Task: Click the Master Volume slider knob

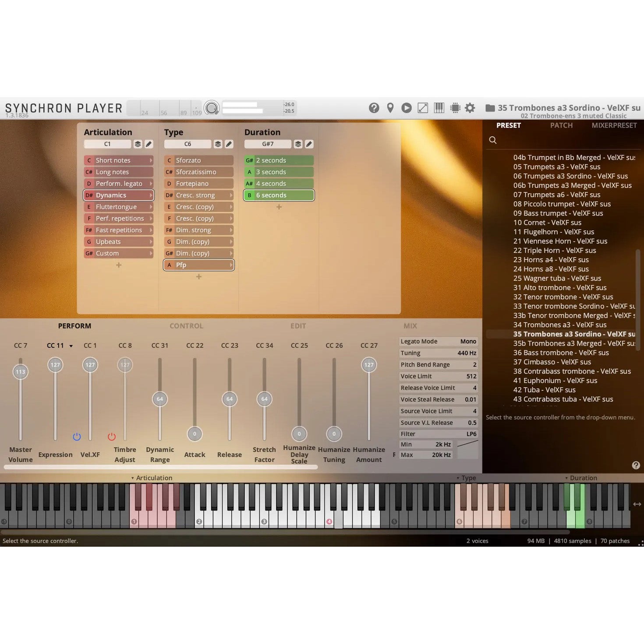Action: click(21, 372)
